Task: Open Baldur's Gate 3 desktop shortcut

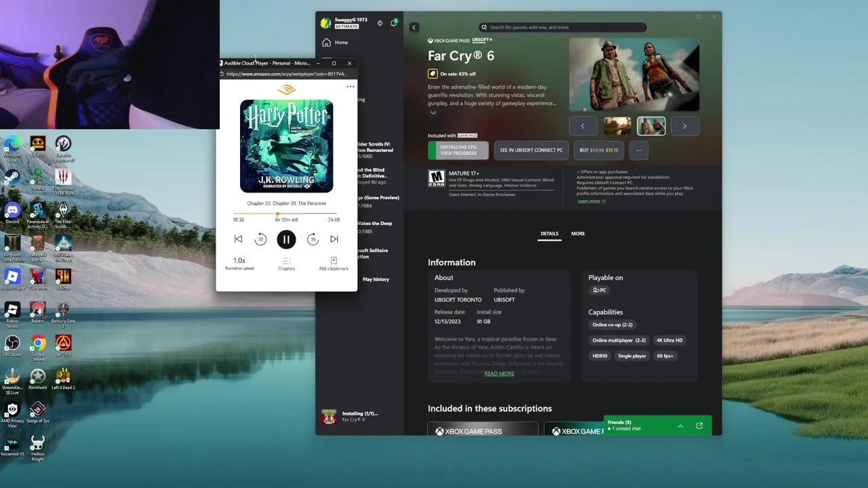Action: click(63, 315)
